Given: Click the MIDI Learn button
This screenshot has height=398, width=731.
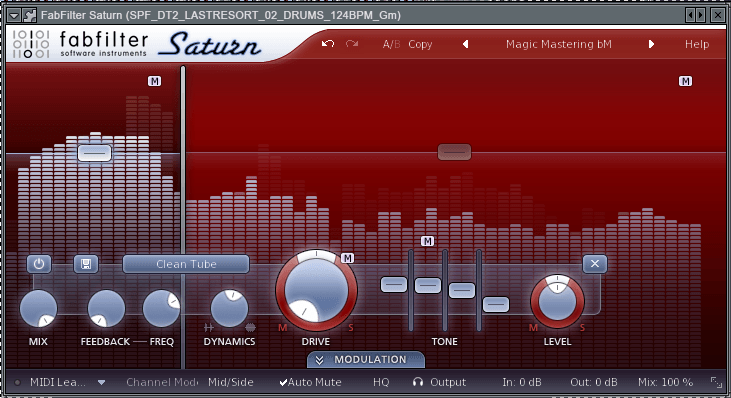Looking at the screenshot, I should 58,382.
